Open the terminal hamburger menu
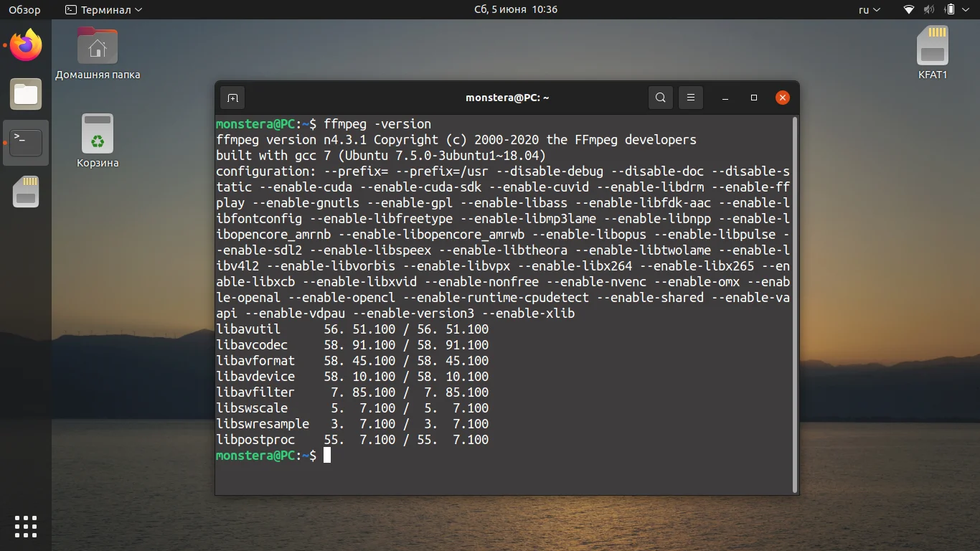 click(x=690, y=97)
